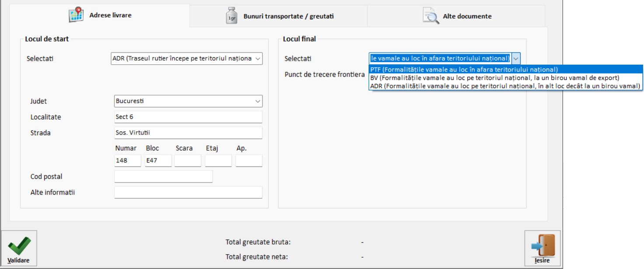Click the green checkmark Validare icon
The height and width of the screenshot is (269, 644).
[x=19, y=246]
